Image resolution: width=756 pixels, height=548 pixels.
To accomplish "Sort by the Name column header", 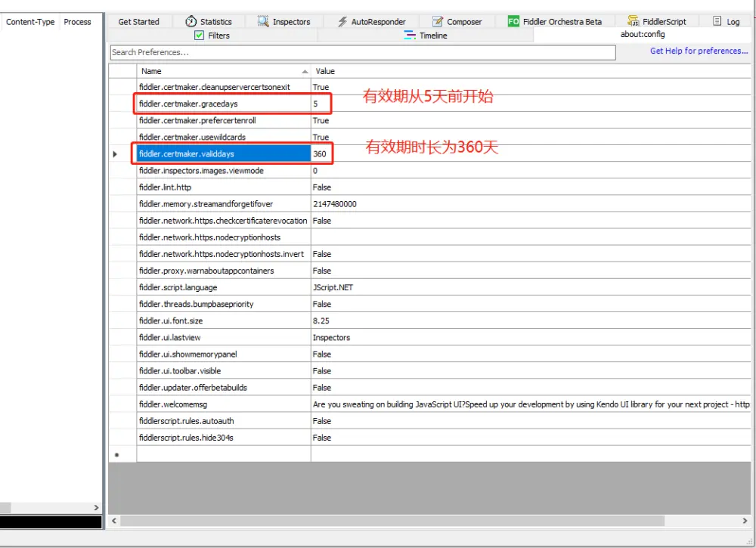I will click(x=224, y=71).
